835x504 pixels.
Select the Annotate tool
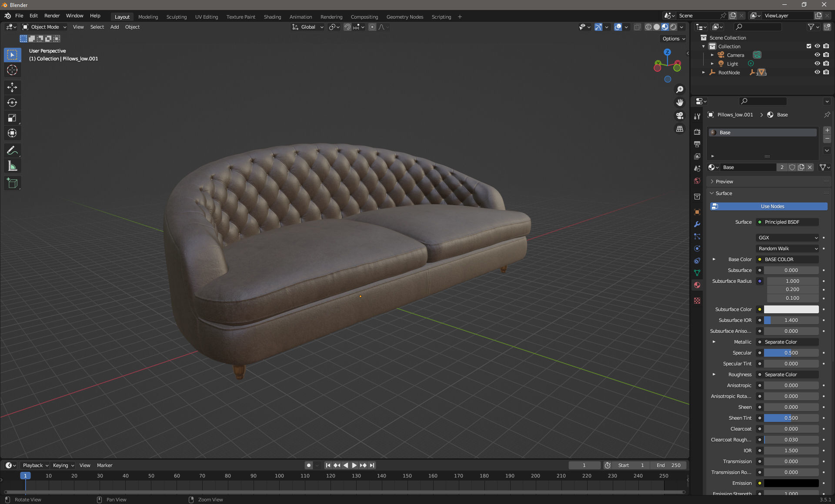pyautogui.click(x=12, y=151)
